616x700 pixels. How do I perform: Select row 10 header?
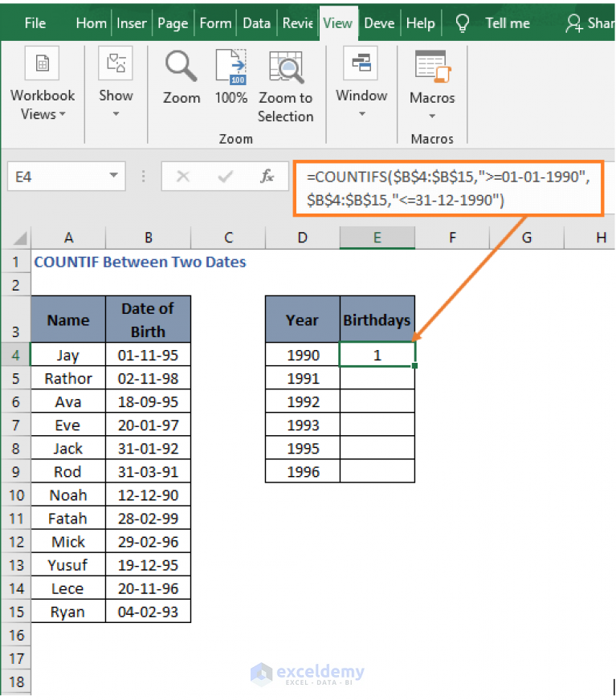tap(15, 495)
